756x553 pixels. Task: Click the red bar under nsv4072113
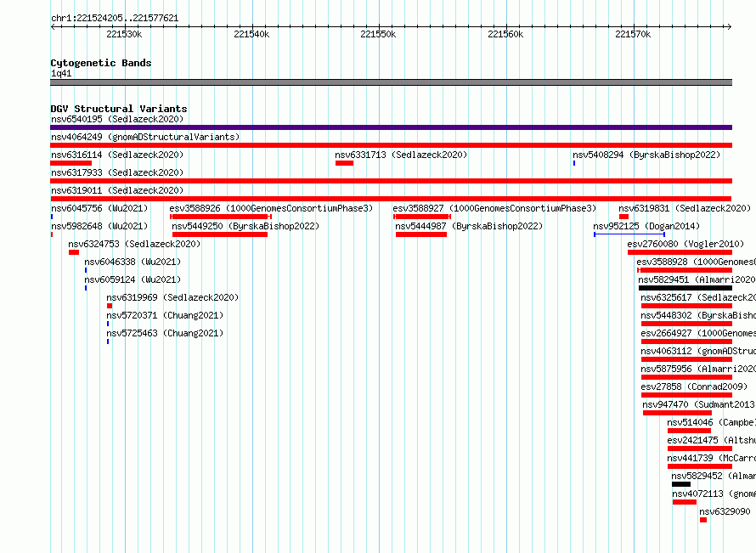pyautogui.click(x=685, y=502)
